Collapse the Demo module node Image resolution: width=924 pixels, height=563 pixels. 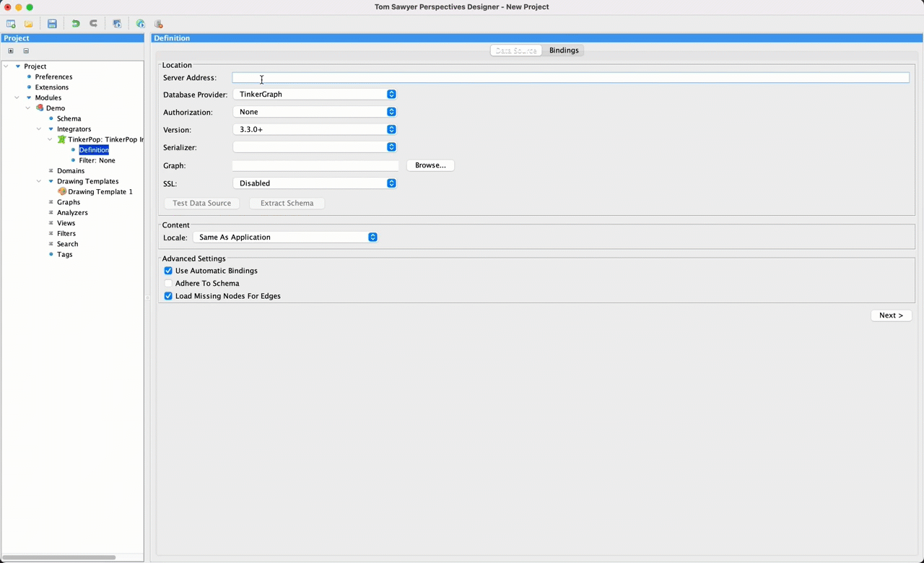point(27,108)
